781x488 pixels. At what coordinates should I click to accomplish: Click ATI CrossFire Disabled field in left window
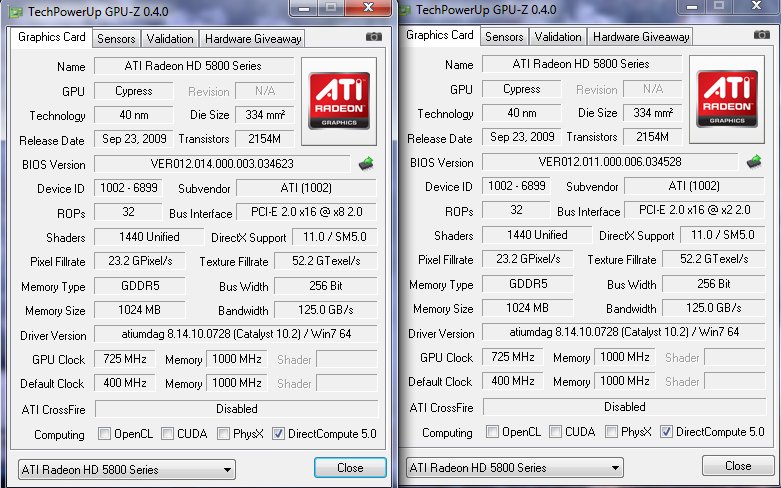coord(237,409)
